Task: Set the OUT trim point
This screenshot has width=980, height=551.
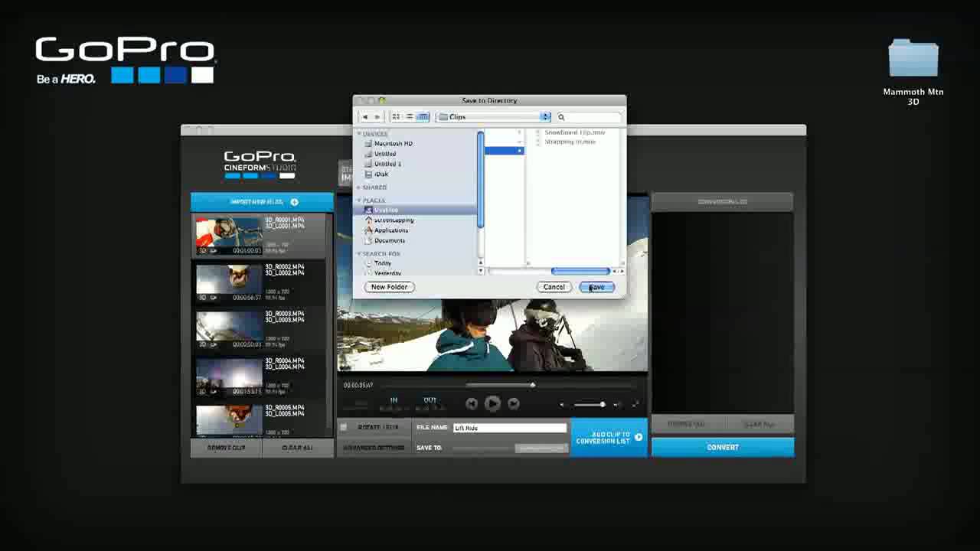Action: coord(430,400)
